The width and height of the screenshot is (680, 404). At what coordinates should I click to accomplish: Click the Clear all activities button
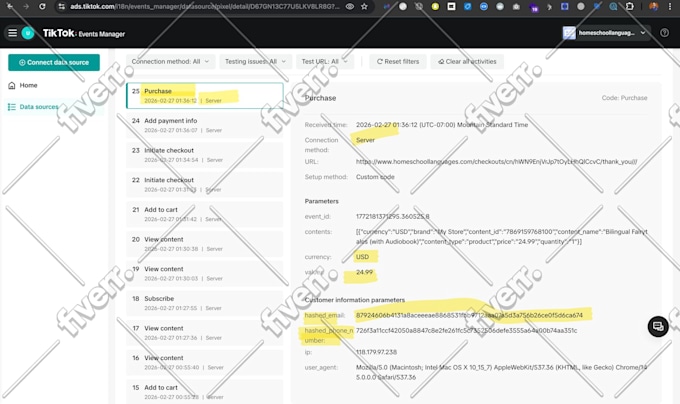point(467,62)
